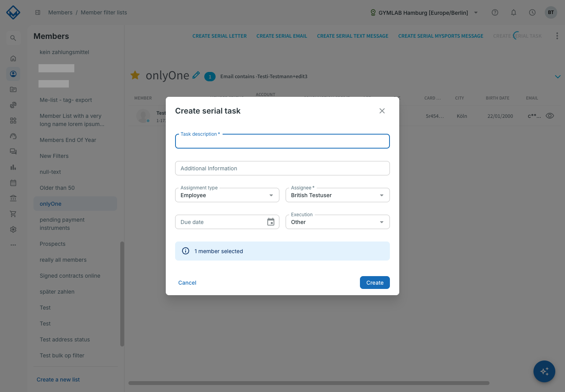The image size is (565, 392).
Task: Open the bar chart analytics sidebar icon
Action: coord(13,167)
